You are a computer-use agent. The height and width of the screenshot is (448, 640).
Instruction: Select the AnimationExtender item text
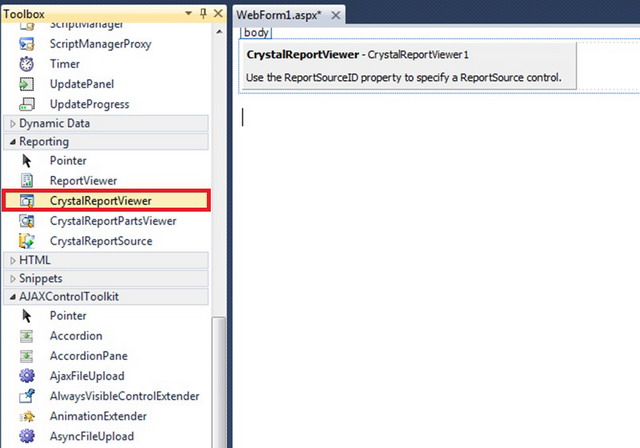click(98, 416)
